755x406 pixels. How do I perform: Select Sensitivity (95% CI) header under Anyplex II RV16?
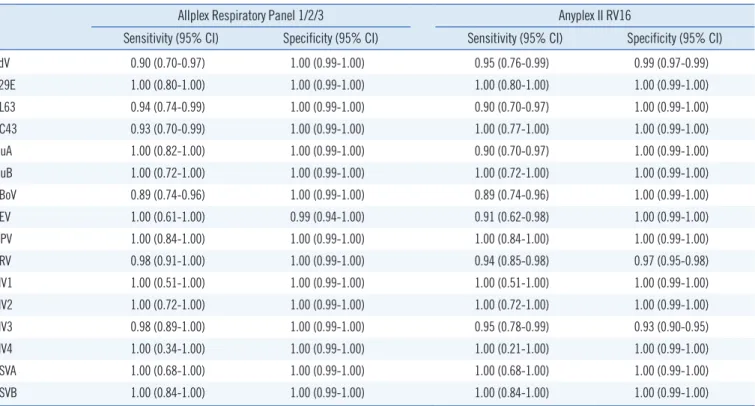[515, 38]
